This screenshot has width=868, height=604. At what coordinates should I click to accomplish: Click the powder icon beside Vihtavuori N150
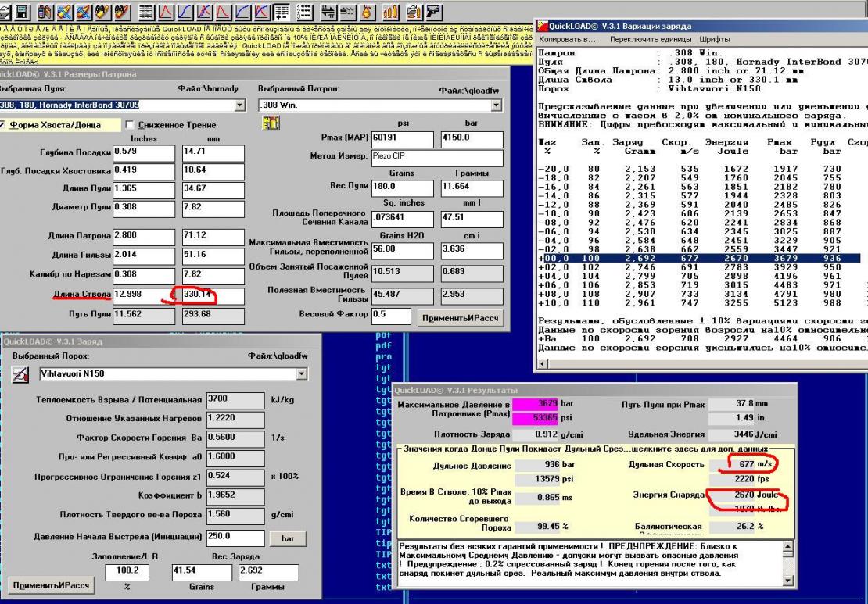(20, 374)
